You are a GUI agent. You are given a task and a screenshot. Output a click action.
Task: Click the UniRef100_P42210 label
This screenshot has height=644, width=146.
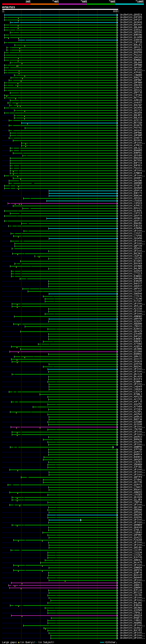pos(131,55)
